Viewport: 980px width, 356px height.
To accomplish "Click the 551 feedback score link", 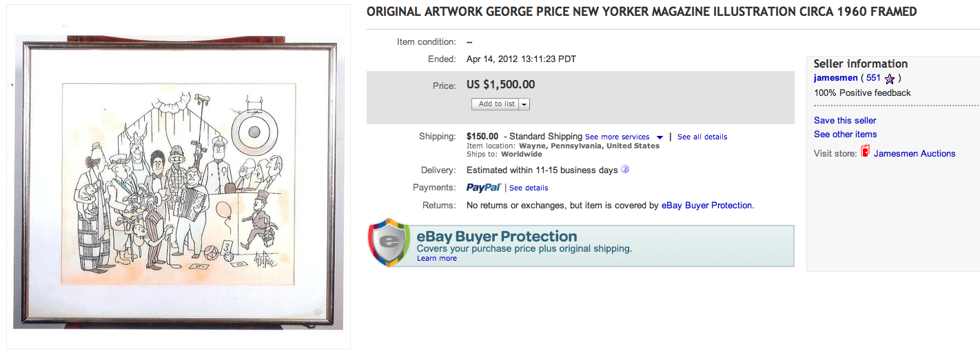I will 874,78.
